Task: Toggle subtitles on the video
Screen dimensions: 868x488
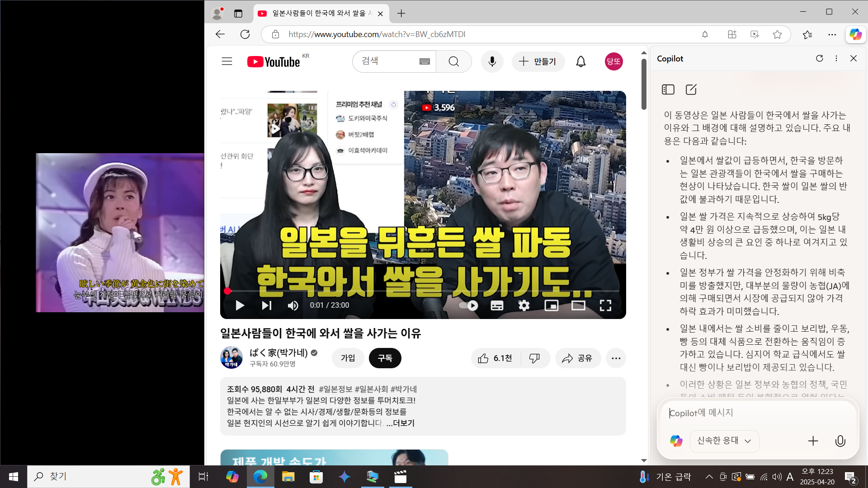Action: pos(497,305)
